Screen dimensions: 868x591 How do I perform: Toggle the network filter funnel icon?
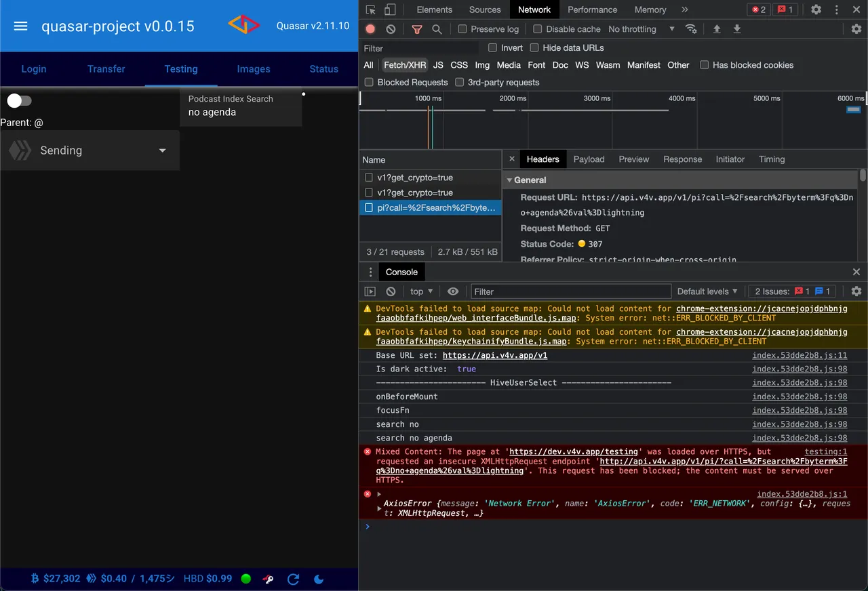tap(417, 29)
